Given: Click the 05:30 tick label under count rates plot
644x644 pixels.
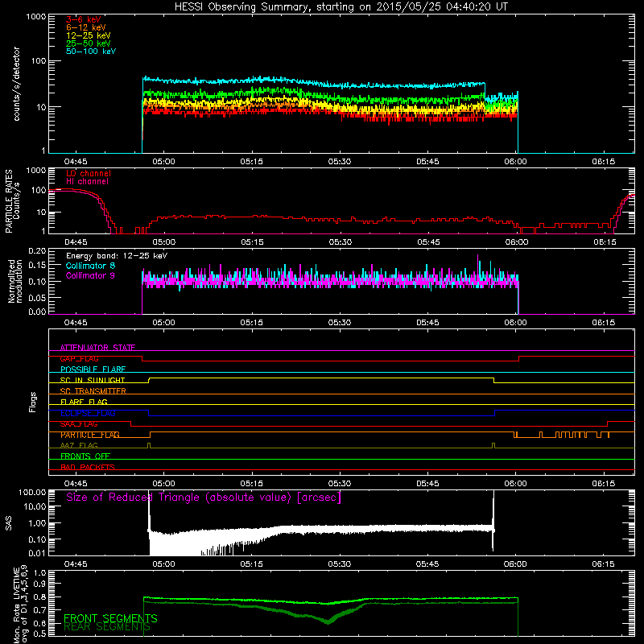Looking at the screenshot, I should point(340,162).
